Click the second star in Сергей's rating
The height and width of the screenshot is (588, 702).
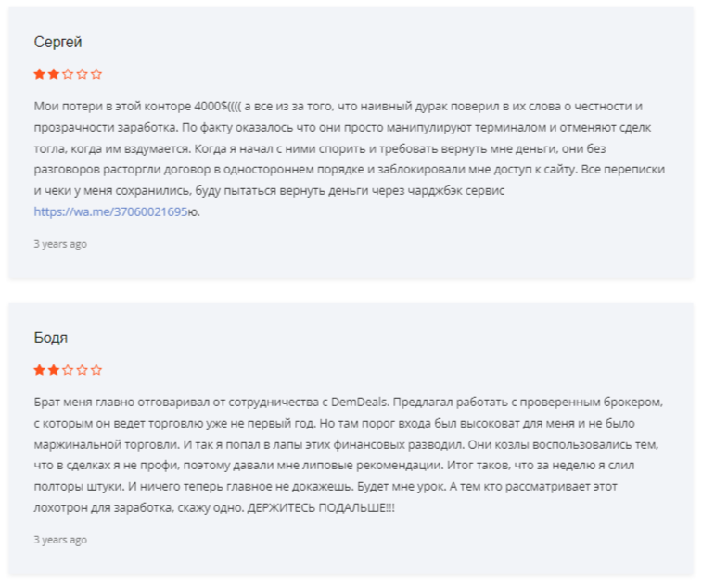pos(54,74)
